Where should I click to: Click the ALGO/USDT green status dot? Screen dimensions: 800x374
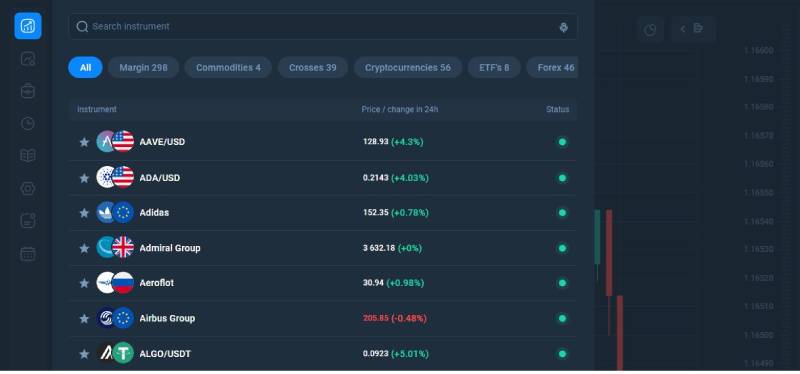562,354
